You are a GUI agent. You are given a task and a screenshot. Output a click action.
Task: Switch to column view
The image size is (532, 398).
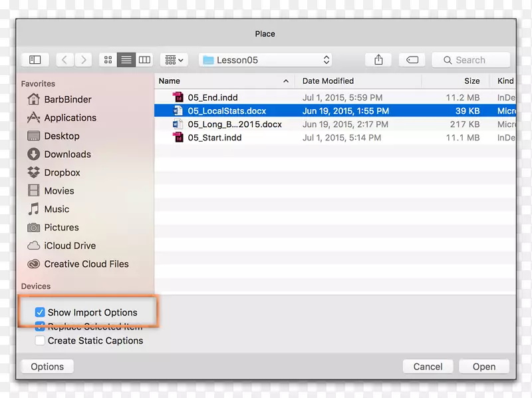pos(144,60)
